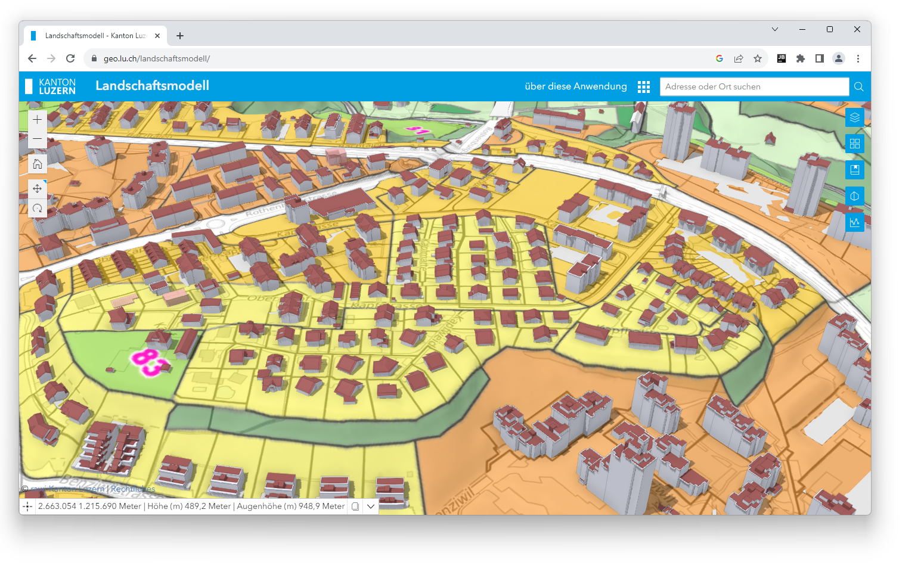Open the basemap gallery grid icon

point(854,144)
